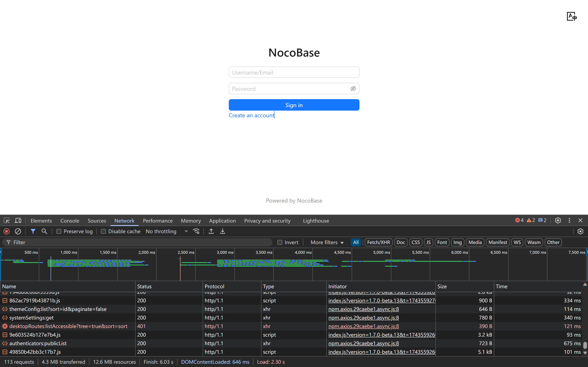Viewport: 588px width, 367px height.
Task: Click the blue Sign in button
Action: click(x=294, y=105)
